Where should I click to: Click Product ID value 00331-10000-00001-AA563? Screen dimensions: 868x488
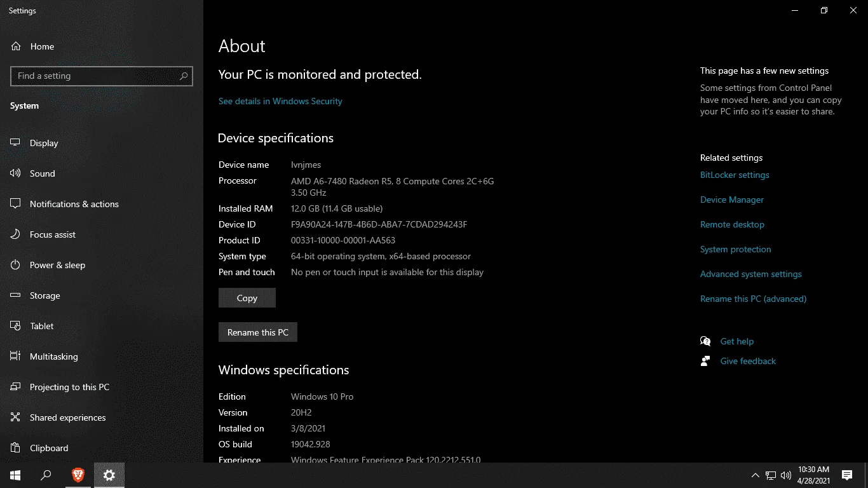(x=343, y=240)
